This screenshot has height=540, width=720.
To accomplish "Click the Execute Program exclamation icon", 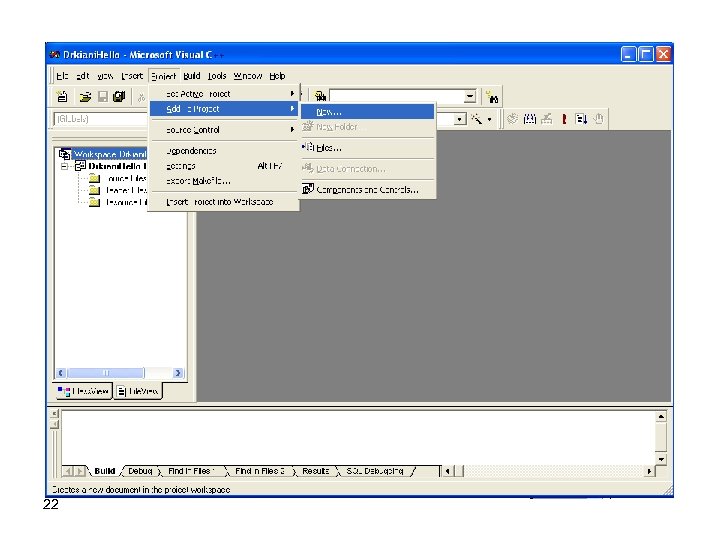I will pyautogui.click(x=564, y=119).
